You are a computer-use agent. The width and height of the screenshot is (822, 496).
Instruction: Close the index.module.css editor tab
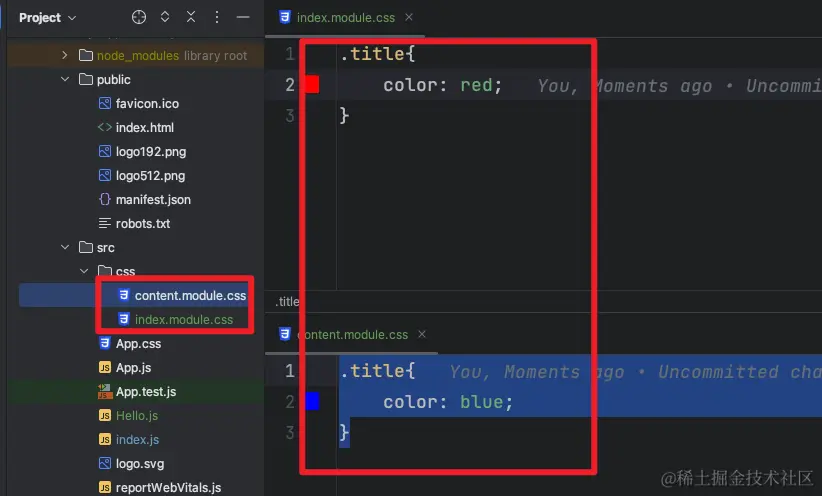[x=409, y=17]
